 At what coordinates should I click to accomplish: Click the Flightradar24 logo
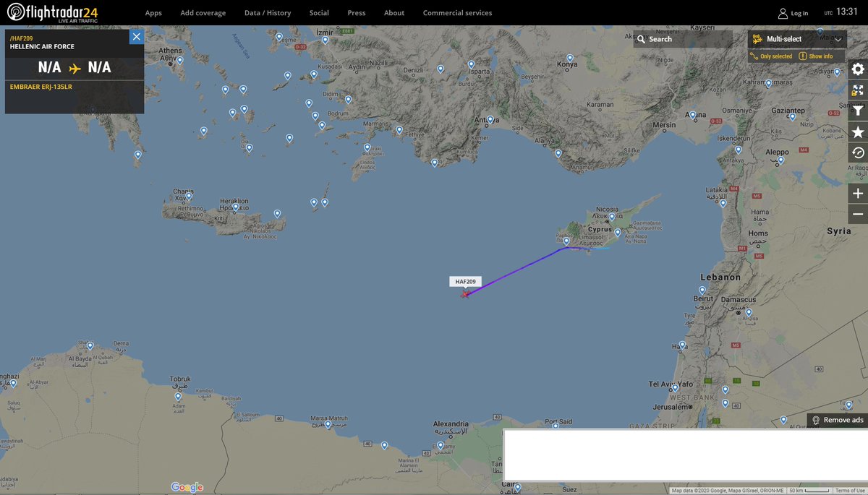(52, 12)
